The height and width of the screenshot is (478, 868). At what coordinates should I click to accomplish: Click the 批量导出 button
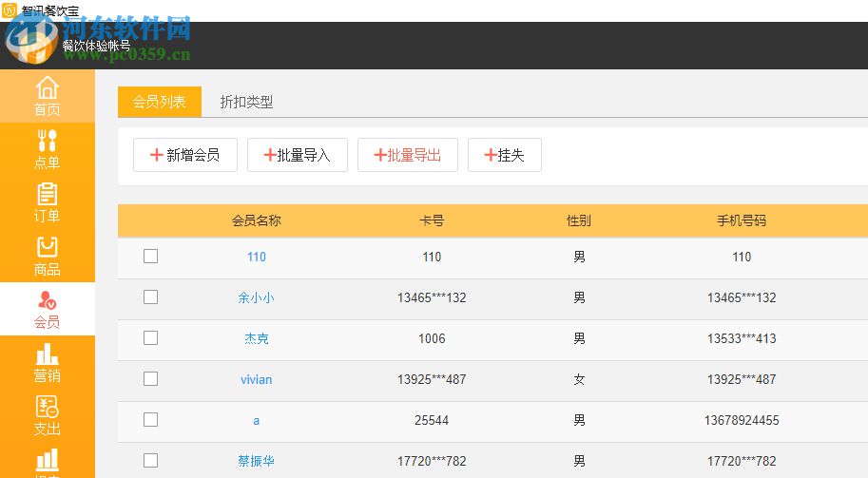click(x=408, y=155)
